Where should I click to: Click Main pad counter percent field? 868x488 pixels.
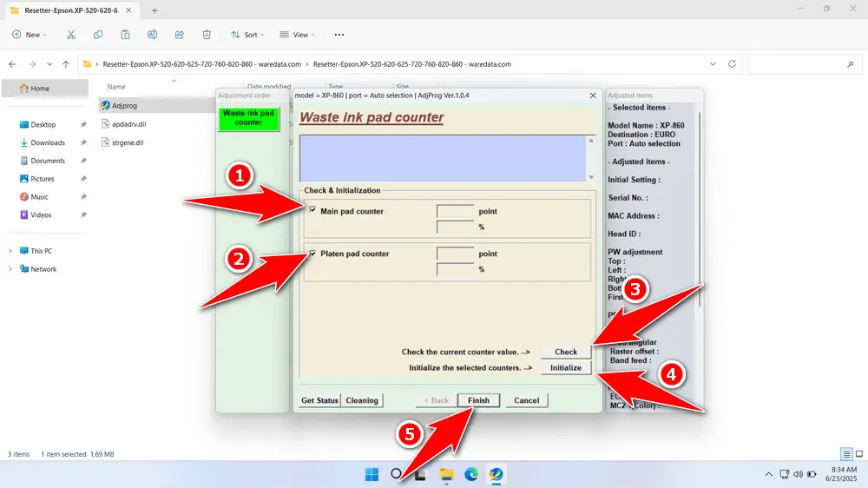point(455,227)
